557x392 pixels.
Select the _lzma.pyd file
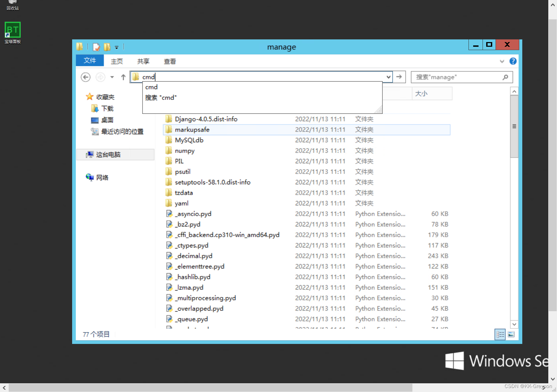[x=306, y=287]
